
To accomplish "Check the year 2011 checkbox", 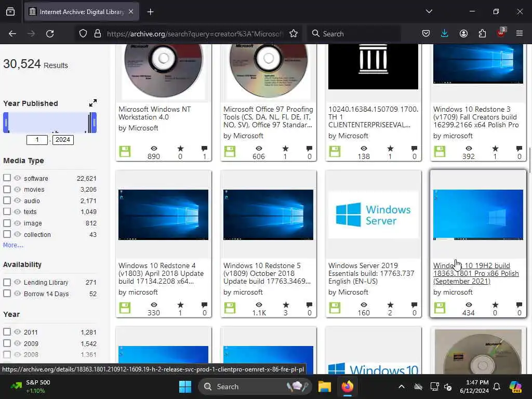I will point(7,331).
